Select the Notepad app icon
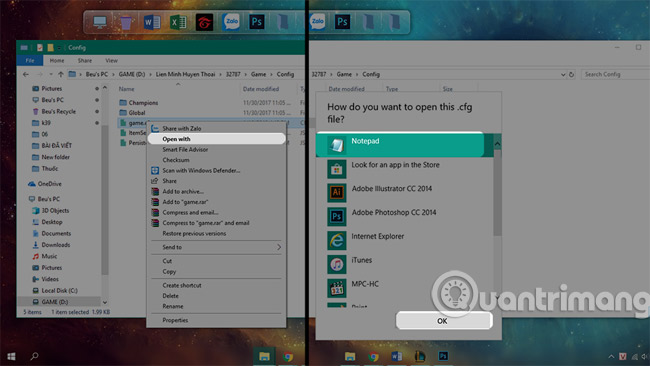Viewport: 650px width, 366px height. coord(337,145)
